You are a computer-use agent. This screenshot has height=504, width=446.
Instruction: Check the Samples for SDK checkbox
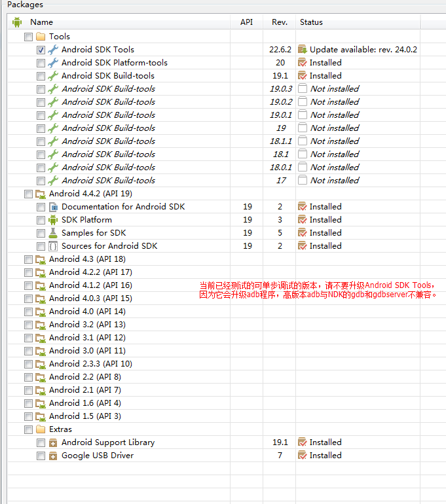41,234
